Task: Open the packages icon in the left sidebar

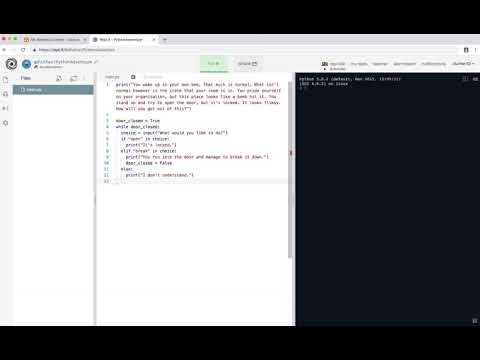Action: click(6, 94)
